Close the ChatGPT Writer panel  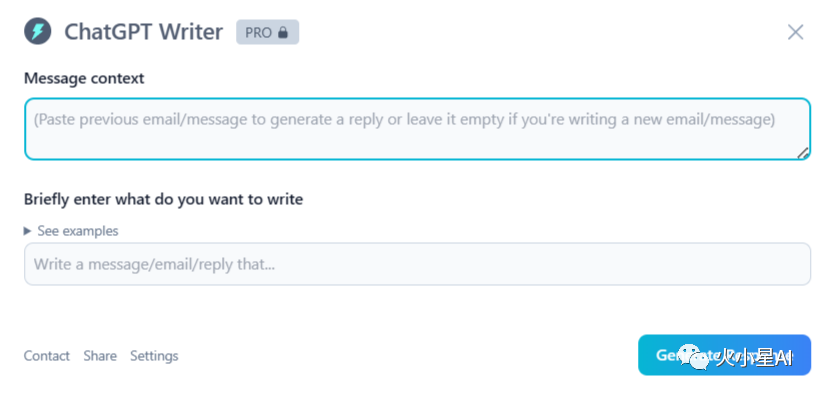pos(795,32)
